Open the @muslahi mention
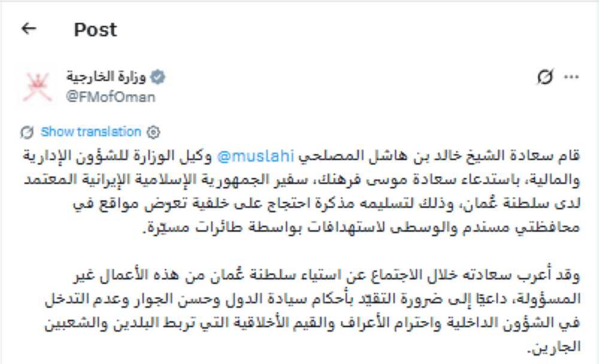599x364 pixels. (256, 156)
